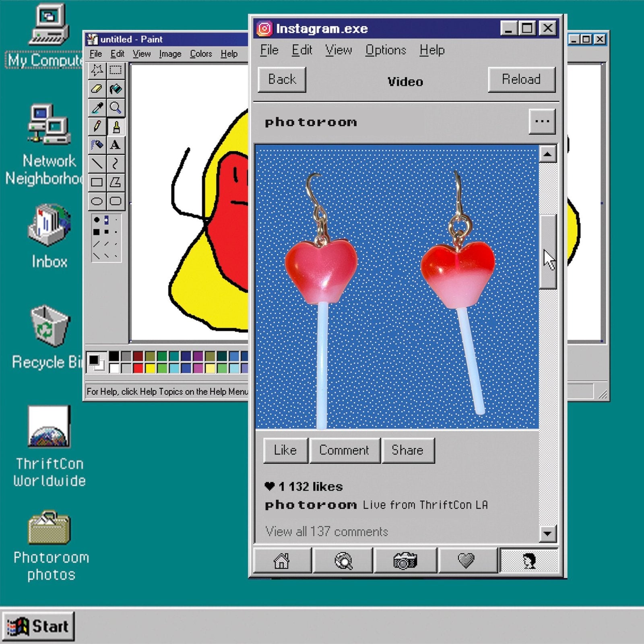Screen dimensions: 644x644
Task: Click the Instagram scrollbar down arrow
Action: pyautogui.click(x=547, y=534)
